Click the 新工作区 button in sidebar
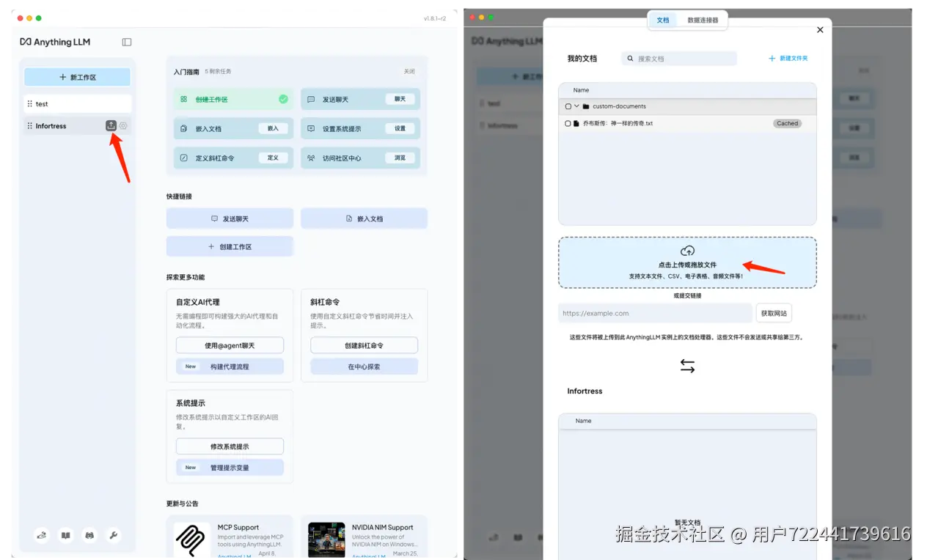The image size is (927, 560). point(77,77)
